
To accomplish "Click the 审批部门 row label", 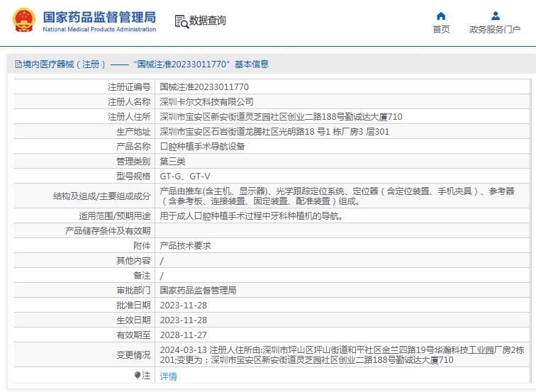I will point(133,291).
